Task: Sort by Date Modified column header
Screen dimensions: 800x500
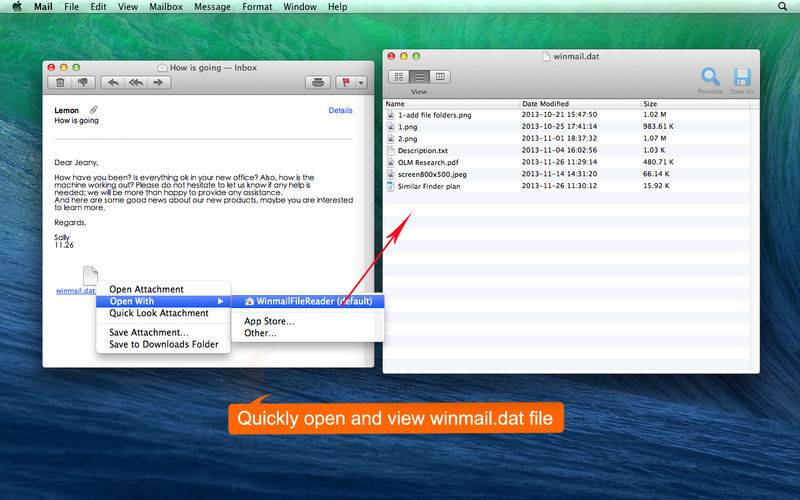Action: coord(580,104)
